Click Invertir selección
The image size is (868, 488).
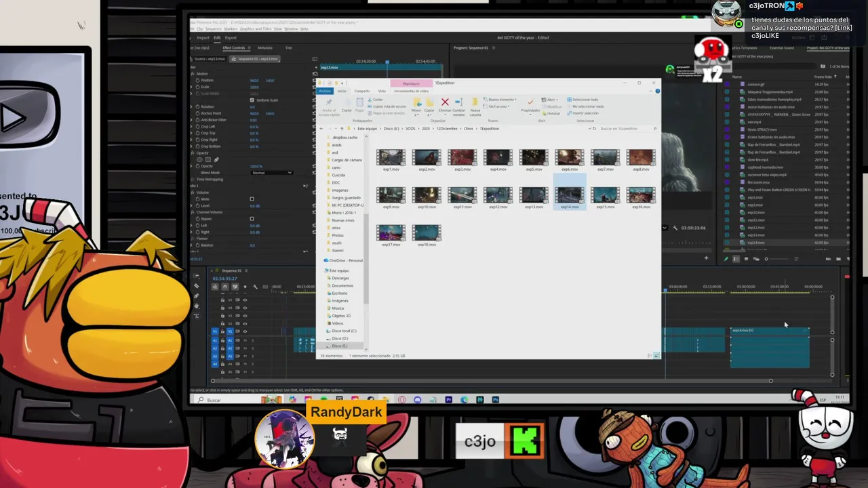[583, 113]
